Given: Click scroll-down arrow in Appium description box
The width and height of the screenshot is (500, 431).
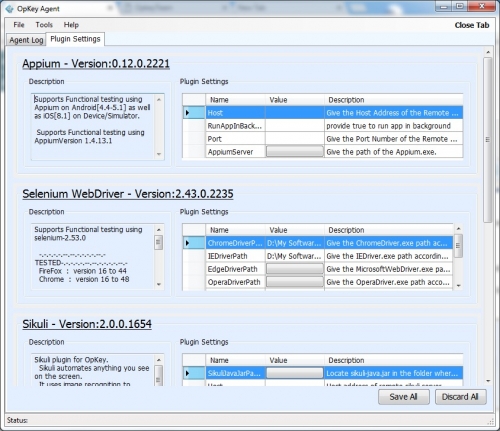Looking at the screenshot, I should [159, 154].
